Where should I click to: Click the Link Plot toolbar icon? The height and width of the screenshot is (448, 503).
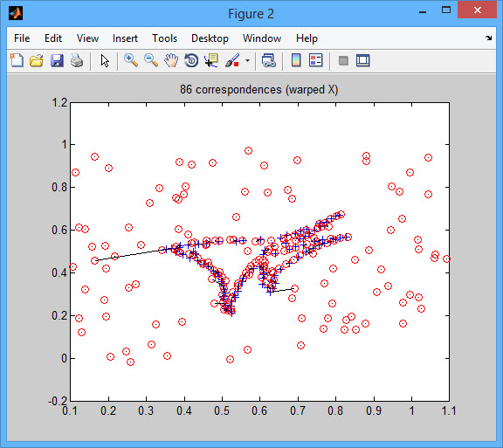pos(268,60)
